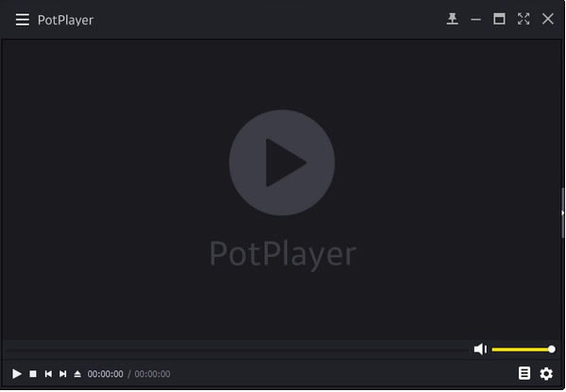The width and height of the screenshot is (566, 392).
Task: Open the hamburger main menu
Action: pos(23,20)
